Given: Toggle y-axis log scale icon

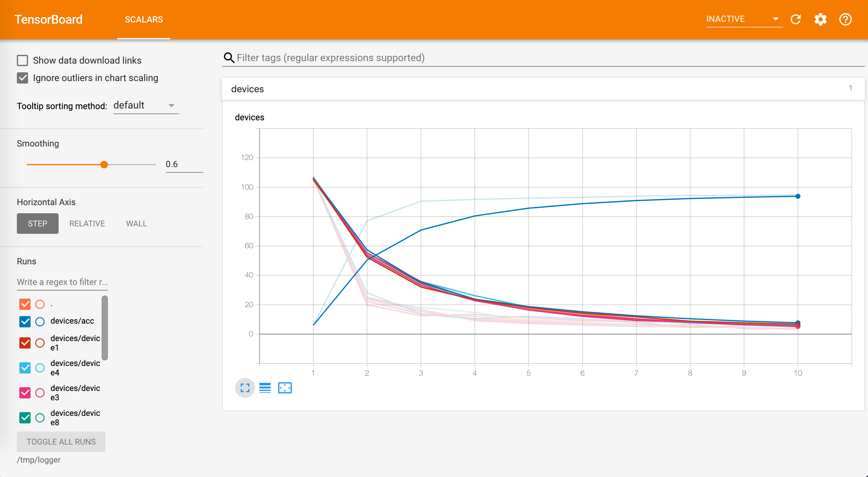Looking at the screenshot, I should 265,388.
